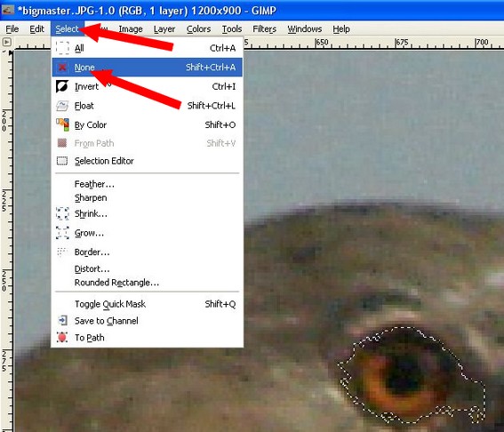
Task: Choose Distort... from Select menu
Action: click(x=148, y=268)
